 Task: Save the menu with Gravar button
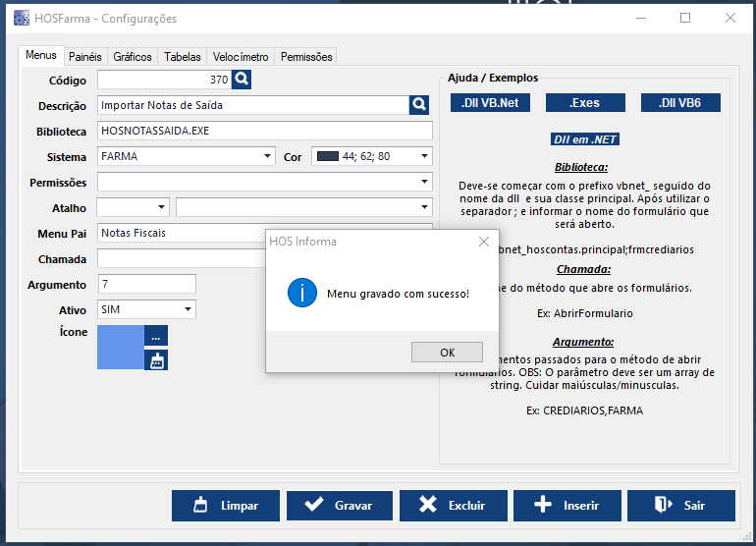(340, 506)
